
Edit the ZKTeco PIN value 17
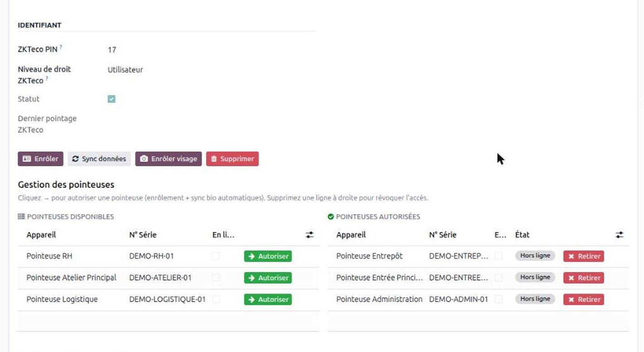click(112, 50)
